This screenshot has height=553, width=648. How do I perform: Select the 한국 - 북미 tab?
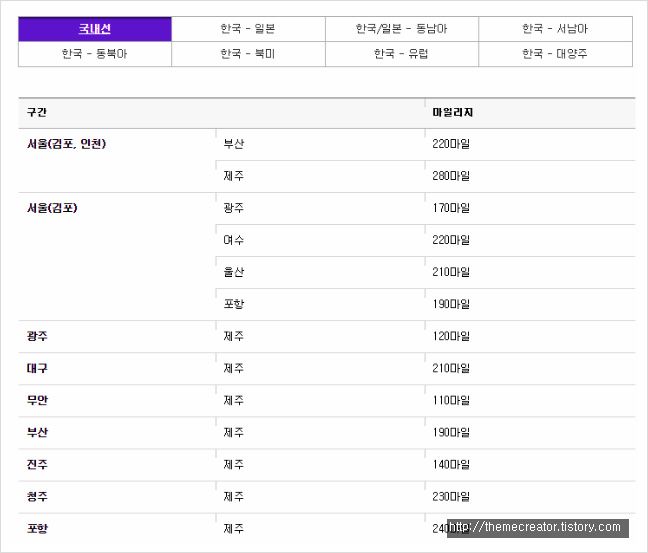(248, 54)
